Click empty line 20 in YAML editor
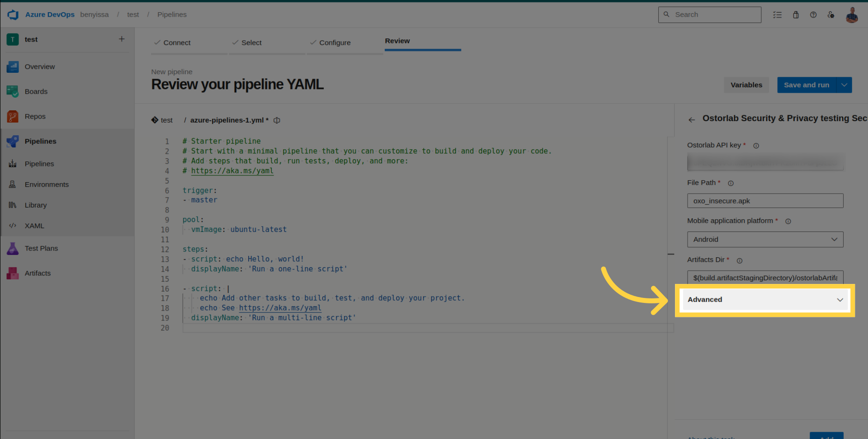The image size is (868, 439). [x=428, y=328]
